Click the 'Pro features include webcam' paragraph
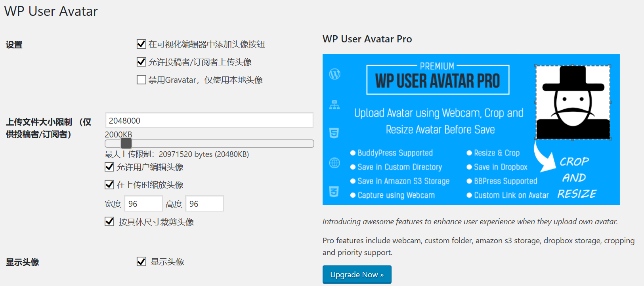 pyautogui.click(x=478, y=246)
